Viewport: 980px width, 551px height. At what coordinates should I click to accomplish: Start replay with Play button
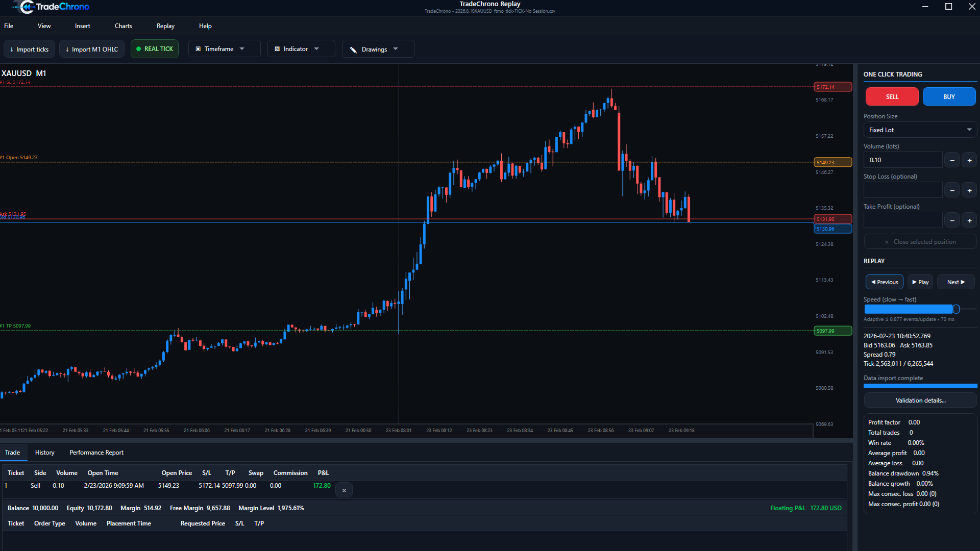point(920,282)
